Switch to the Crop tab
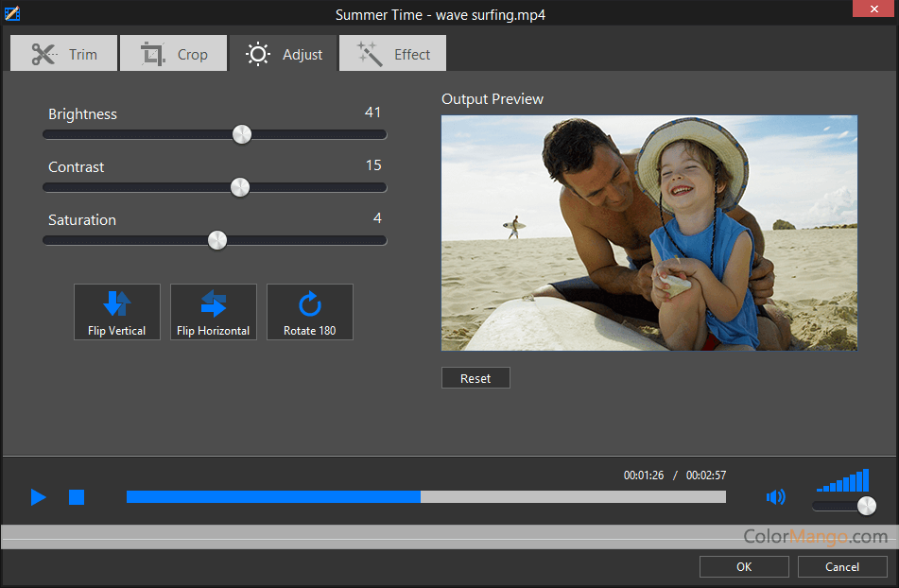 pos(174,54)
